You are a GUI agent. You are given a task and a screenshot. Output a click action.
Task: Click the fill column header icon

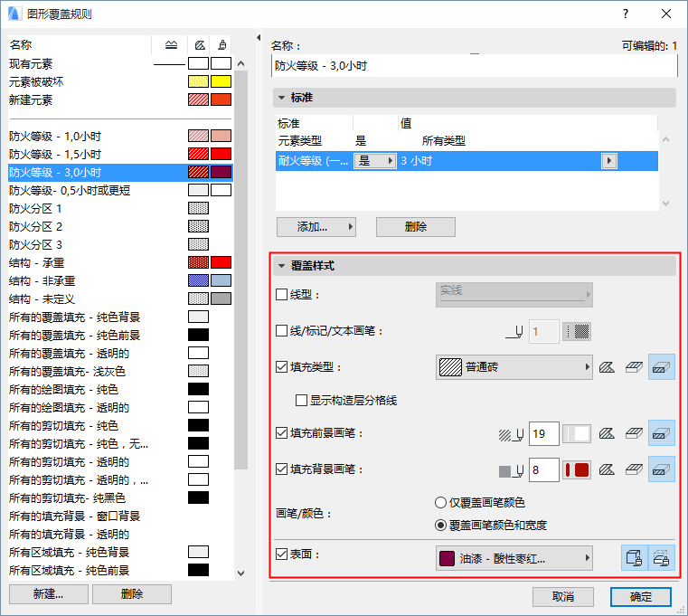tap(200, 45)
